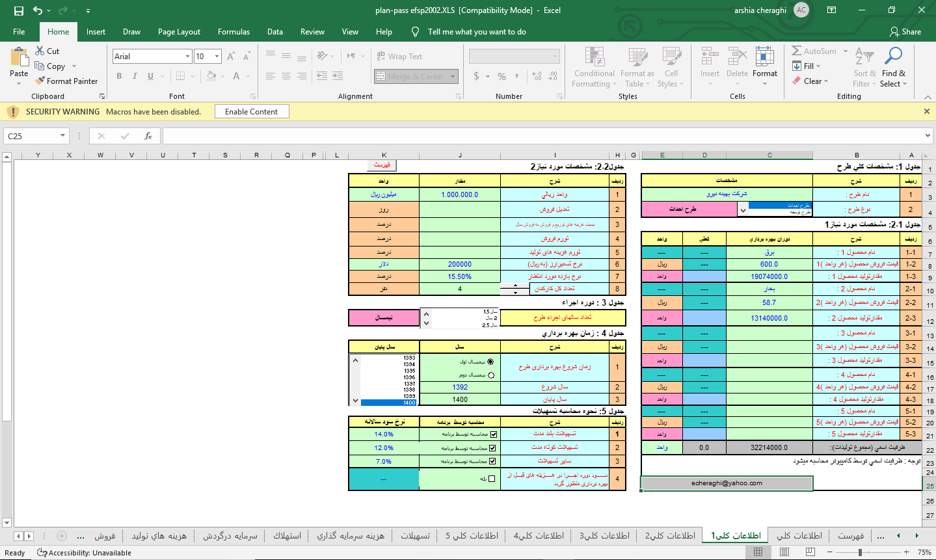Apply percent style number format
This screenshot has height=560, width=936.
(x=501, y=76)
